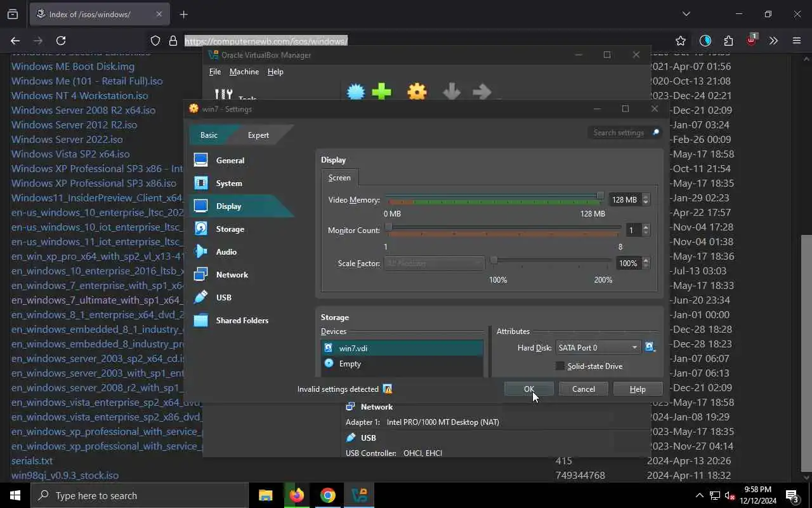Open the File menu in VirtualBox Manager
Screen dimensions: 812x508
215,72
